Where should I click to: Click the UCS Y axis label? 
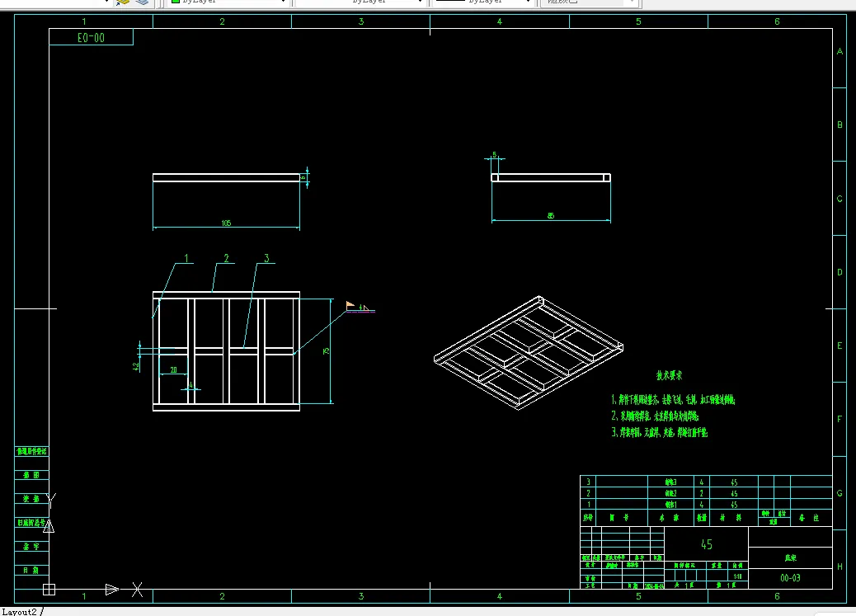[51, 500]
